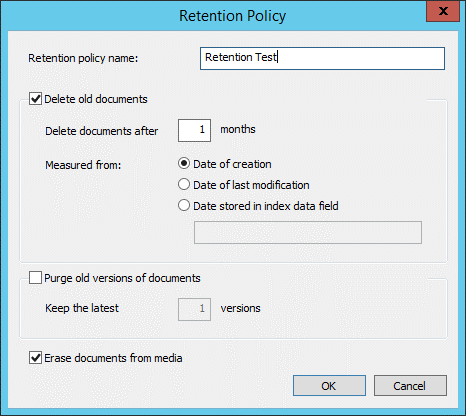Click the disabled index data field box

coord(308,232)
